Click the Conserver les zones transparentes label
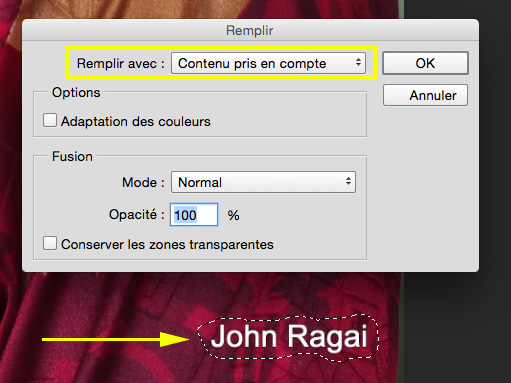Viewport: 511px width, 383px height. click(167, 244)
